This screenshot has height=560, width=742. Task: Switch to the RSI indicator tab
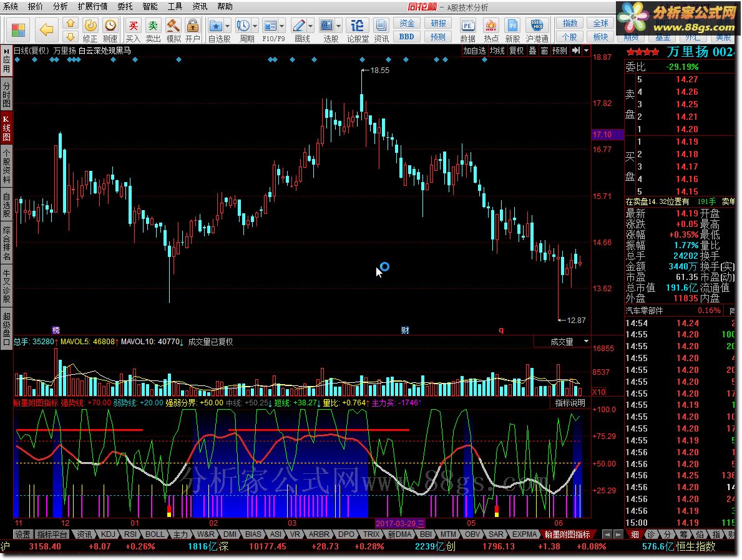(130, 534)
